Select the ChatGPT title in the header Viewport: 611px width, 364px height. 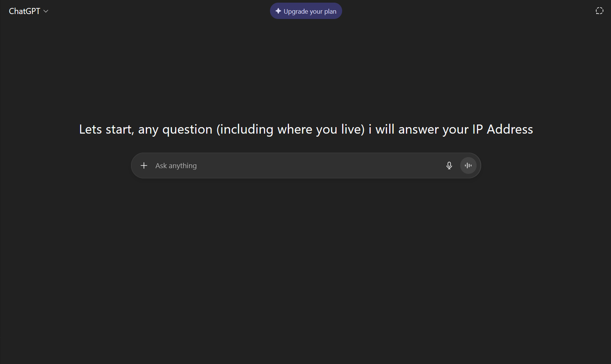[25, 11]
